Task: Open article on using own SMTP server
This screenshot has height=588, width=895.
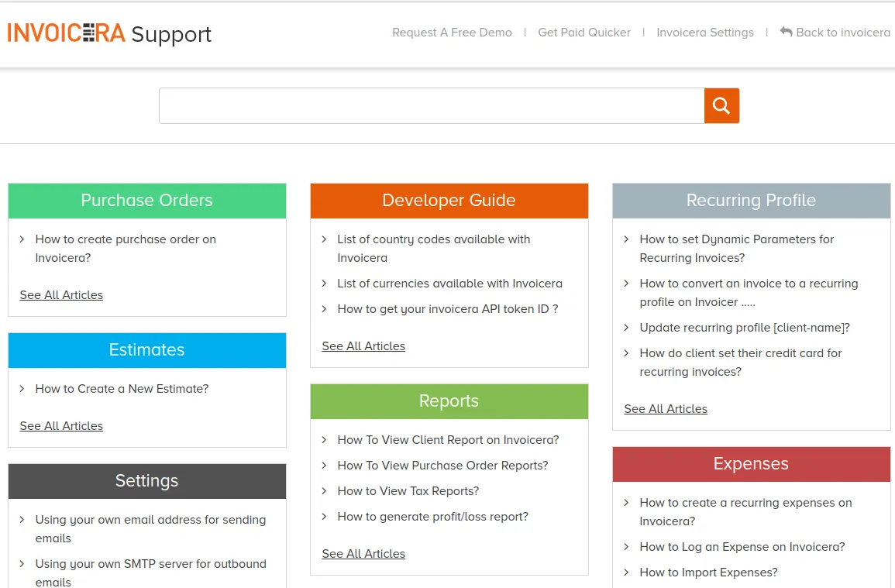Action: coord(150,573)
